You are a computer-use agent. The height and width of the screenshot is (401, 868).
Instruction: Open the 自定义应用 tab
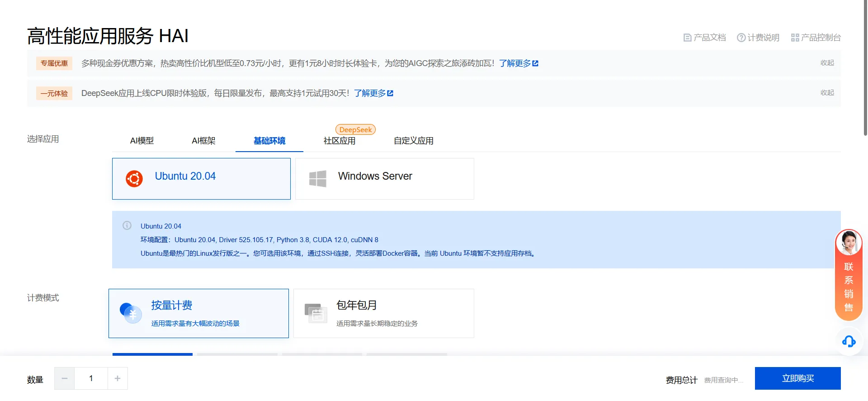pos(414,141)
